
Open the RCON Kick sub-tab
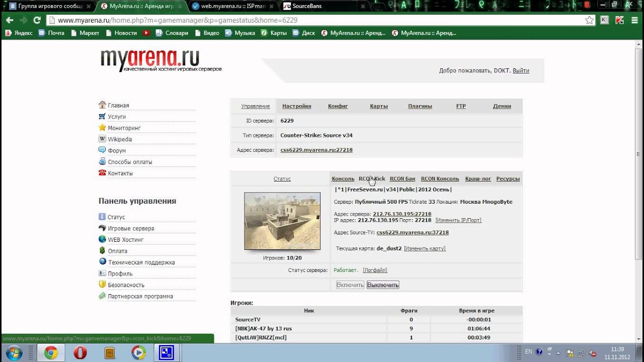click(x=372, y=178)
